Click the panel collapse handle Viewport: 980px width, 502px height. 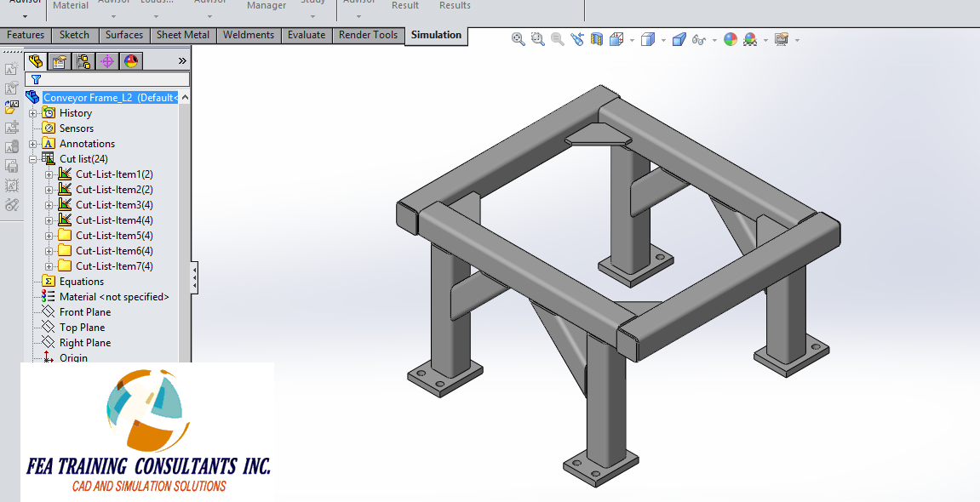[194, 277]
